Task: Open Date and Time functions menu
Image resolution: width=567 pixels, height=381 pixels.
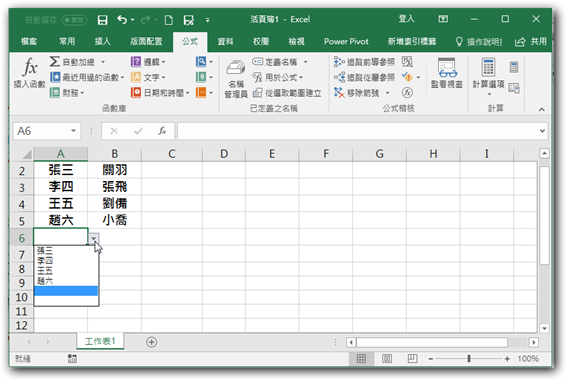Action: tap(160, 93)
